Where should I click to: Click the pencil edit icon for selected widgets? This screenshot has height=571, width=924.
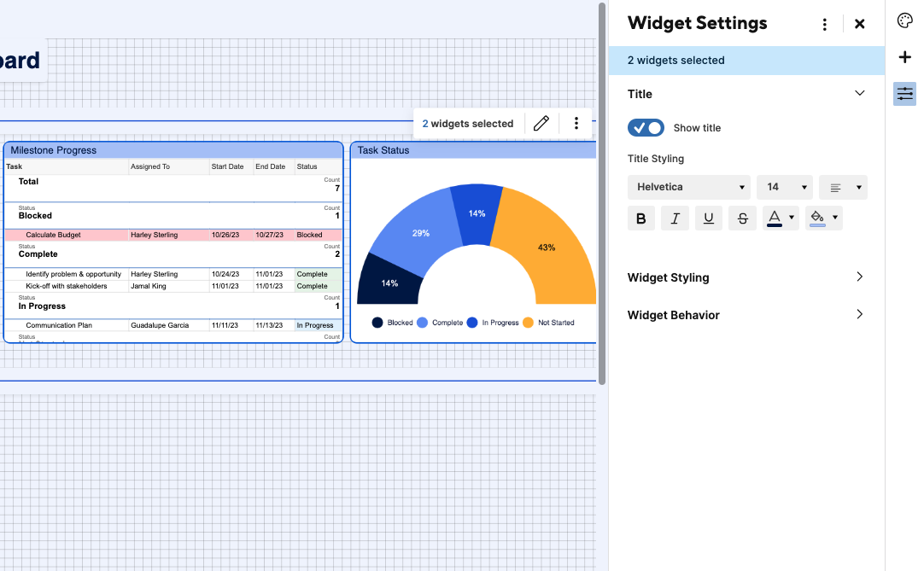click(x=541, y=123)
